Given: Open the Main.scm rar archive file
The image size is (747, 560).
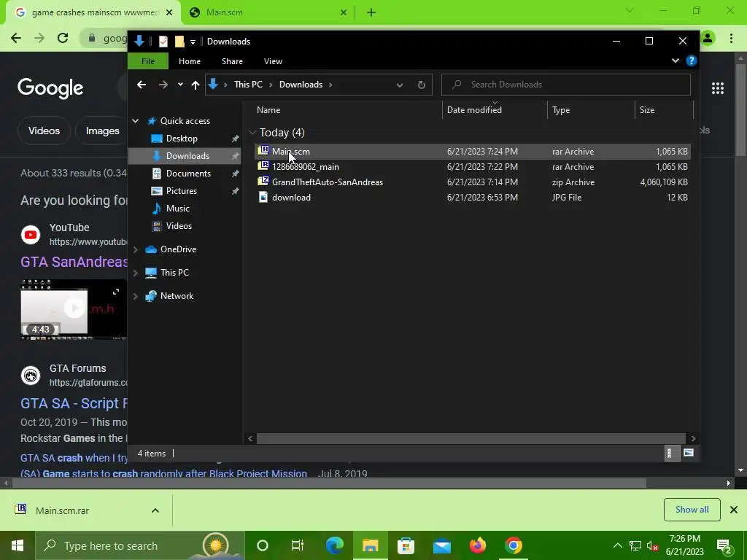Looking at the screenshot, I should [x=472, y=152].
